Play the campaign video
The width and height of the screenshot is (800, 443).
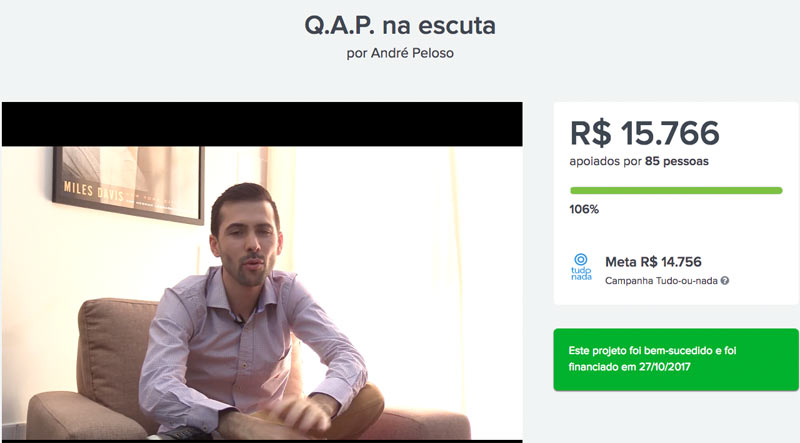pyautogui.click(x=262, y=272)
